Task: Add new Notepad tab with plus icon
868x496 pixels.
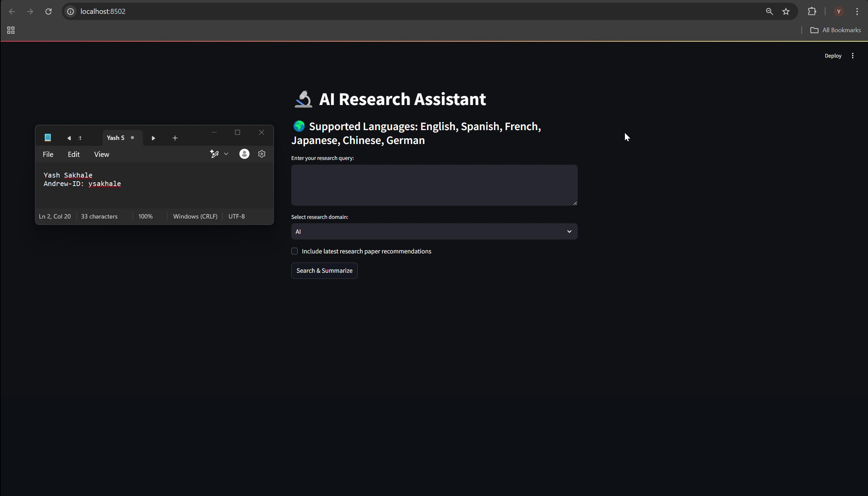Action: (x=175, y=138)
